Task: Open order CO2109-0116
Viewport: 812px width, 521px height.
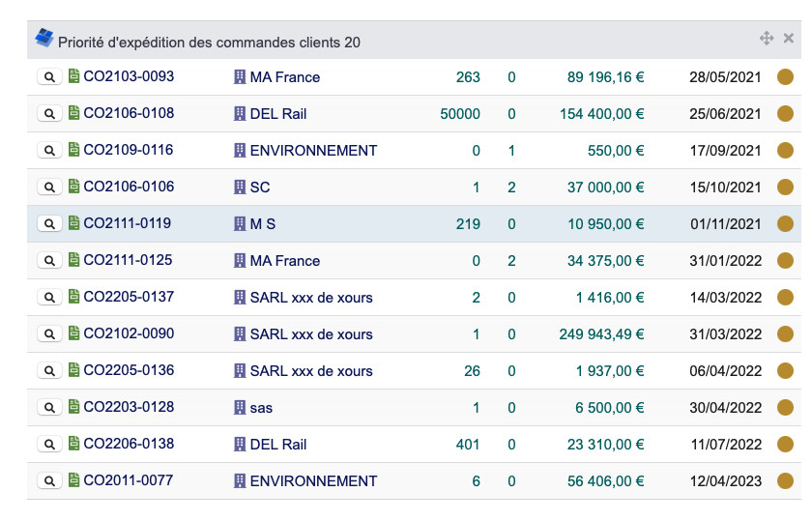Action: [129, 151]
